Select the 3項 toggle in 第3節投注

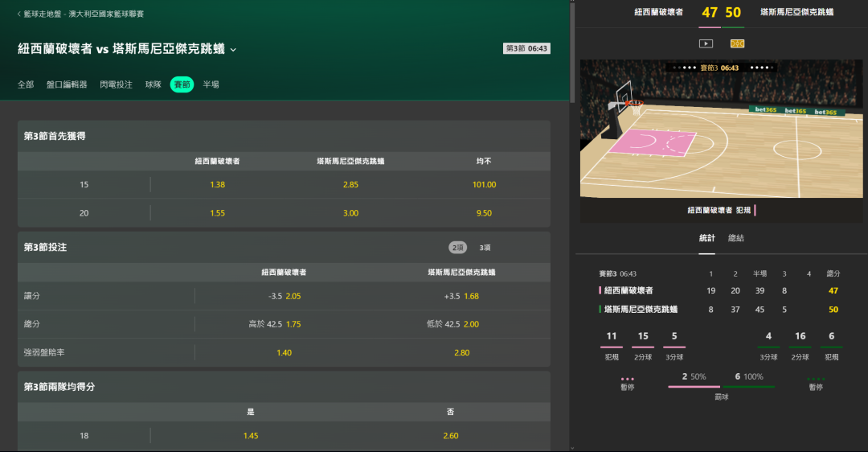[x=485, y=248]
